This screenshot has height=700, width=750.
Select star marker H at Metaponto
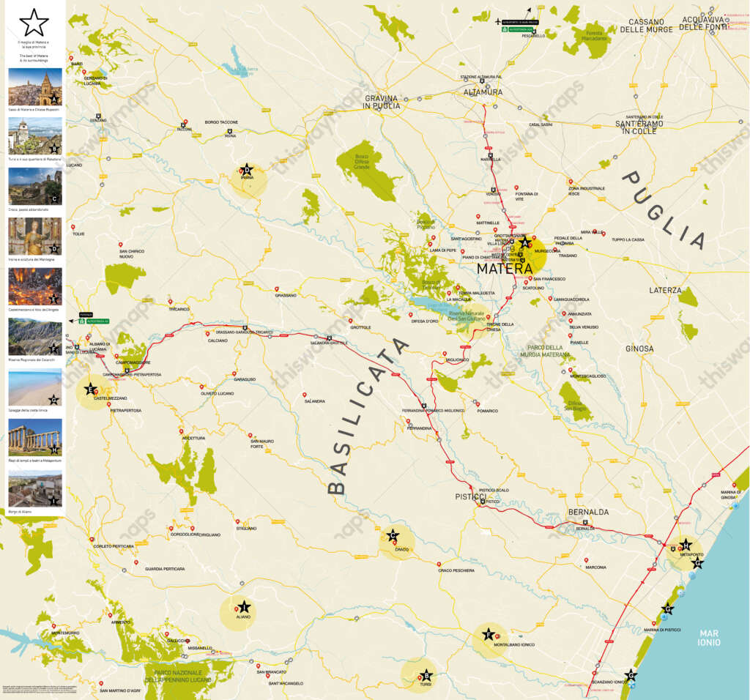686,546
